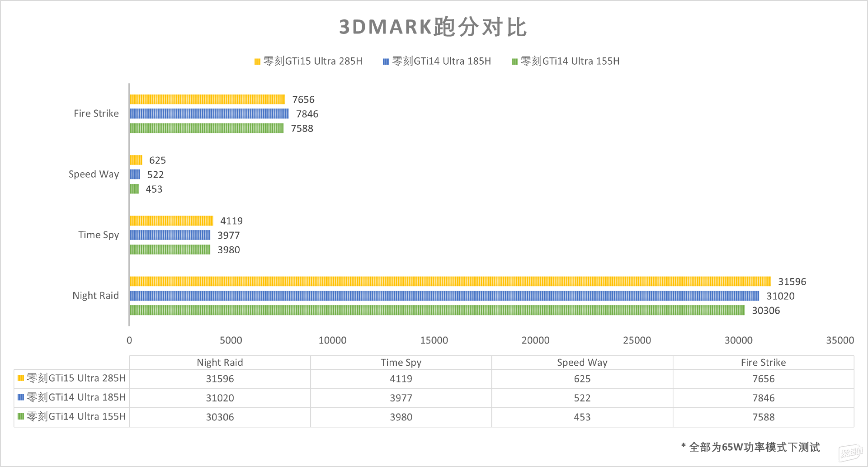This screenshot has height=467, width=868.
Task: Click axis tick value 30000
Action: [x=739, y=340]
